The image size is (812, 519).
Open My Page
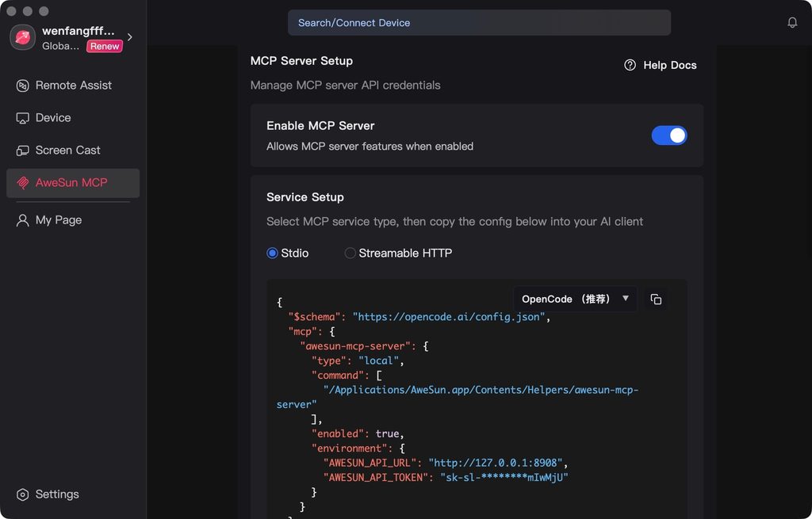pyautogui.click(x=73, y=220)
